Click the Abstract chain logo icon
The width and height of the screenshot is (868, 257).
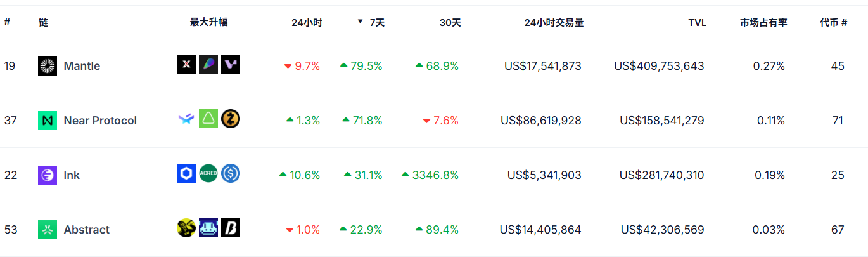click(x=48, y=229)
